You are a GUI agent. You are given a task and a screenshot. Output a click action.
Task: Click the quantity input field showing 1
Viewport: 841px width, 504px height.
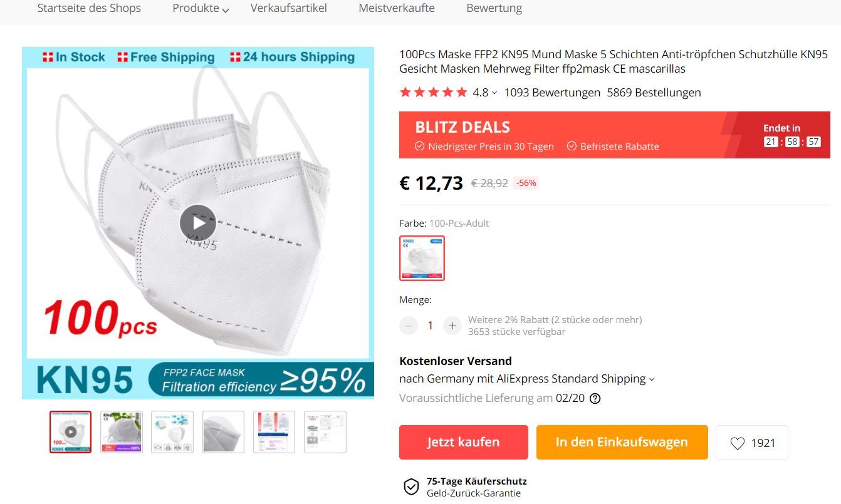[430, 326]
